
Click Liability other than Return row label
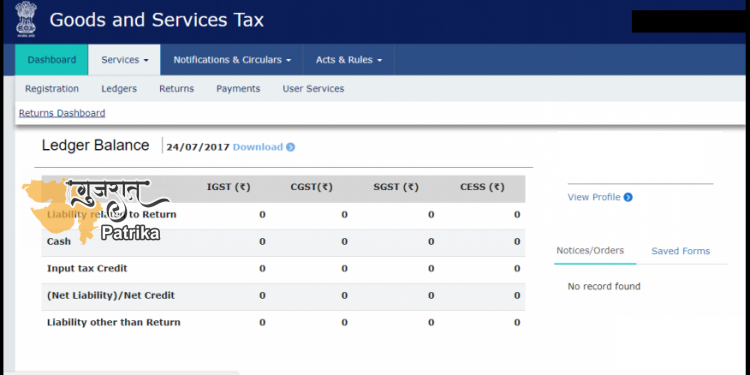tap(113, 322)
